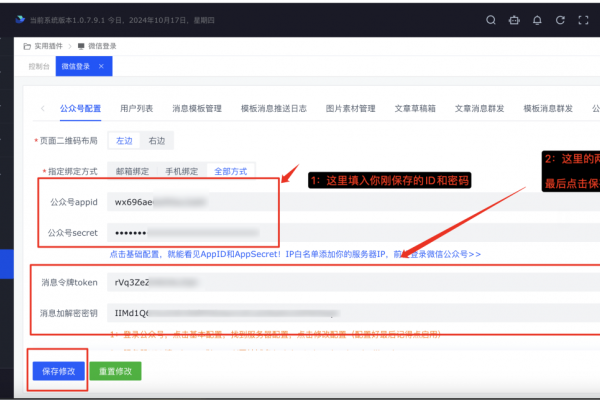Open 文章消息群发 tab

point(479,109)
